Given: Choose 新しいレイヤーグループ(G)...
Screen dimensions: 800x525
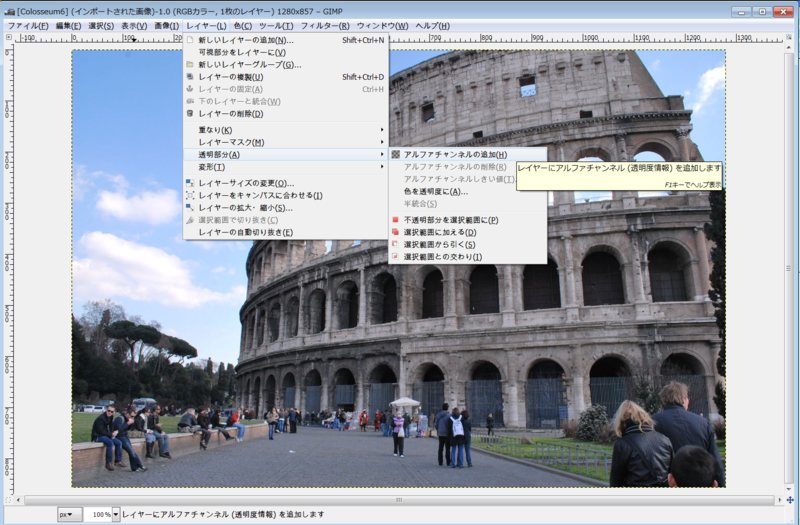Looking at the screenshot, I should coord(286,64).
